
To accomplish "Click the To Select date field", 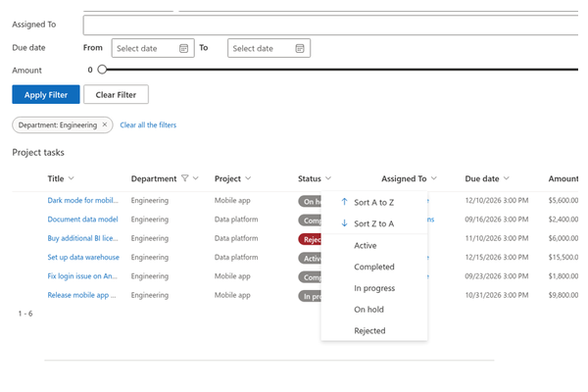I will pos(269,48).
